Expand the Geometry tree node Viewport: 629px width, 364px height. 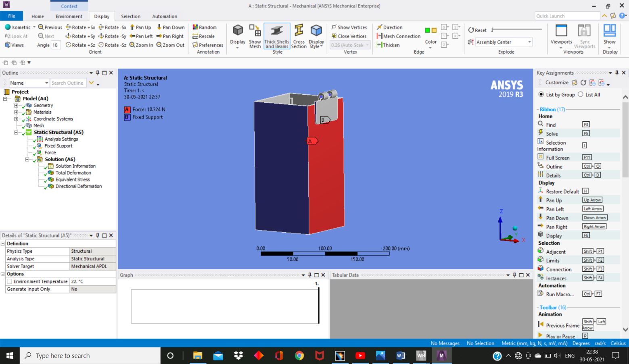17,106
